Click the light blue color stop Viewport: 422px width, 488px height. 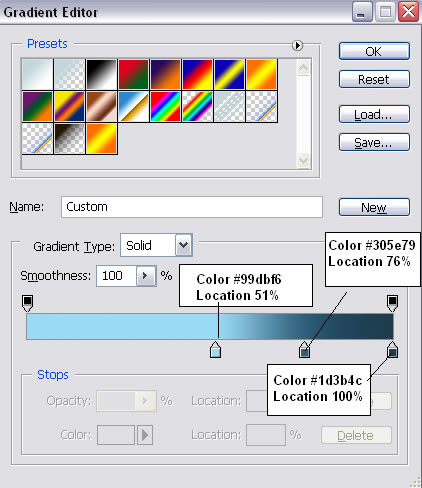(215, 350)
